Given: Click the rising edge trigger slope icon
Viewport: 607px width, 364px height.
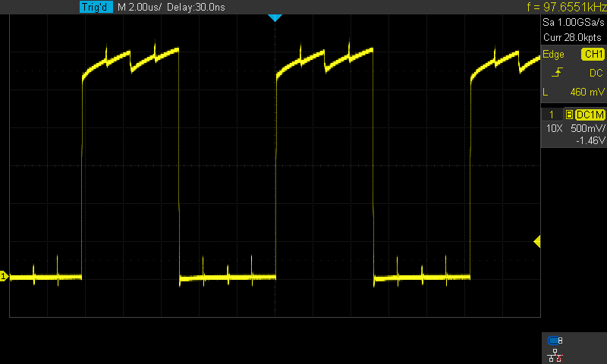Looking at the screenshot, I should click(558, 73).
